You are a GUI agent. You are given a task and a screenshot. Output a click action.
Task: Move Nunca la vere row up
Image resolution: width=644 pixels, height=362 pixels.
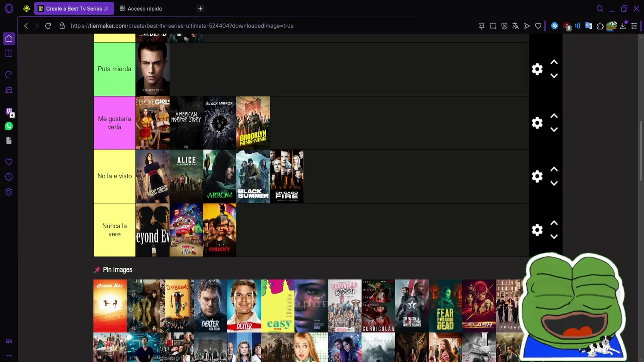[554, 223]
